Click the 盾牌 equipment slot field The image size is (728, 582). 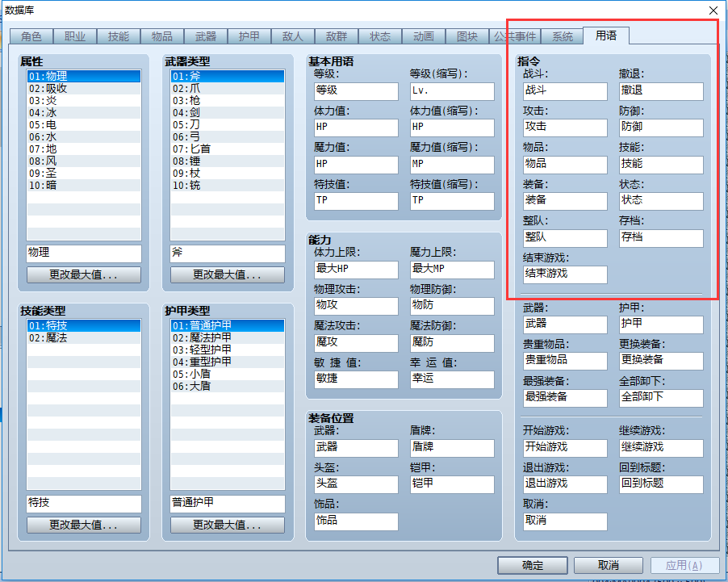pos(452,448)
